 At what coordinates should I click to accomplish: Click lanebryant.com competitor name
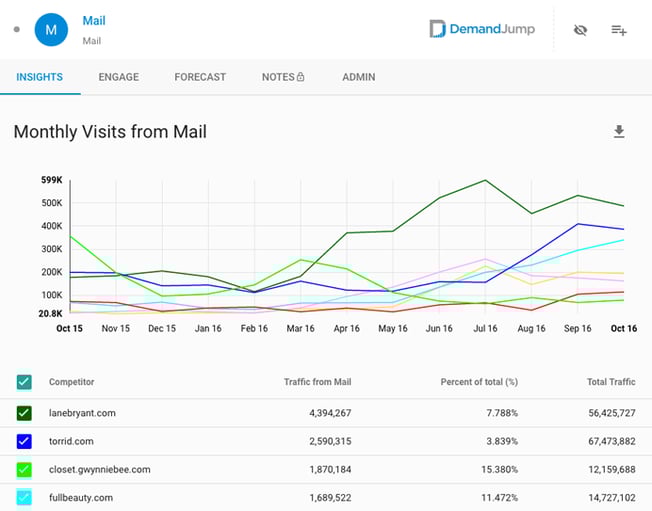(x=82, y=413)
